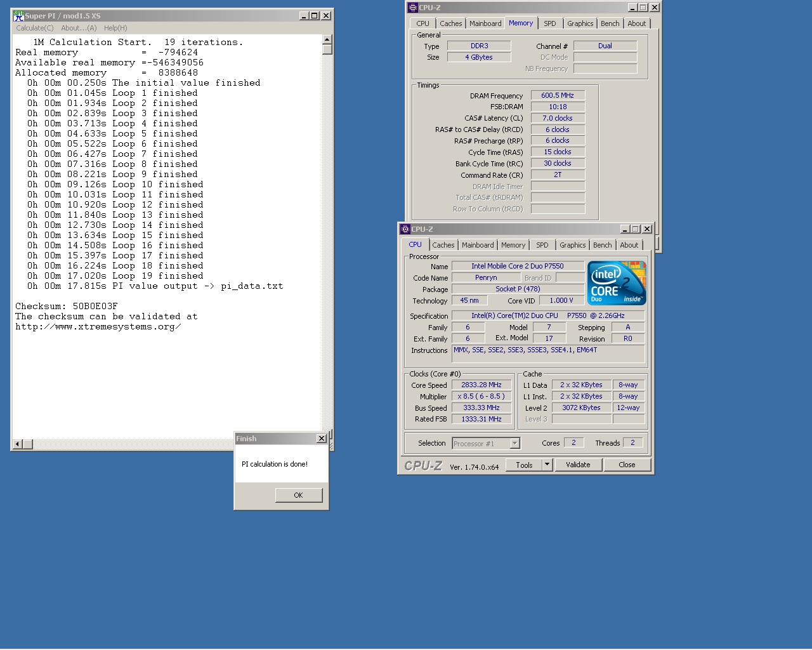Click the Code Name Penryn field
Viewport: 812px width, 650px height.
point(486,277)
